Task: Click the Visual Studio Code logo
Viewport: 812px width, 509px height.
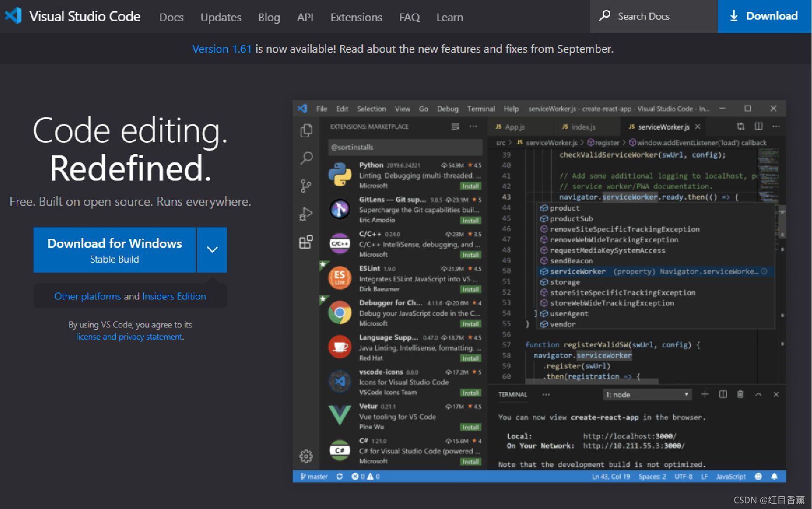Action: (x=14, y=16)
